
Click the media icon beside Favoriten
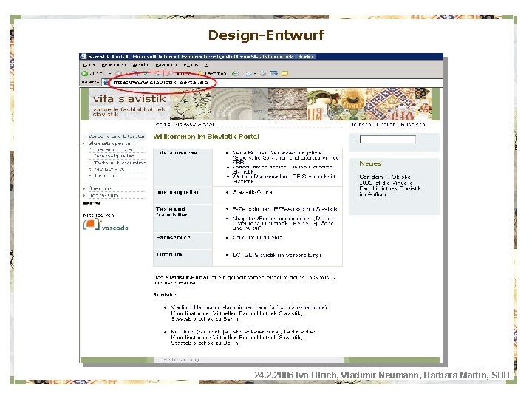[x=235, y=73]
